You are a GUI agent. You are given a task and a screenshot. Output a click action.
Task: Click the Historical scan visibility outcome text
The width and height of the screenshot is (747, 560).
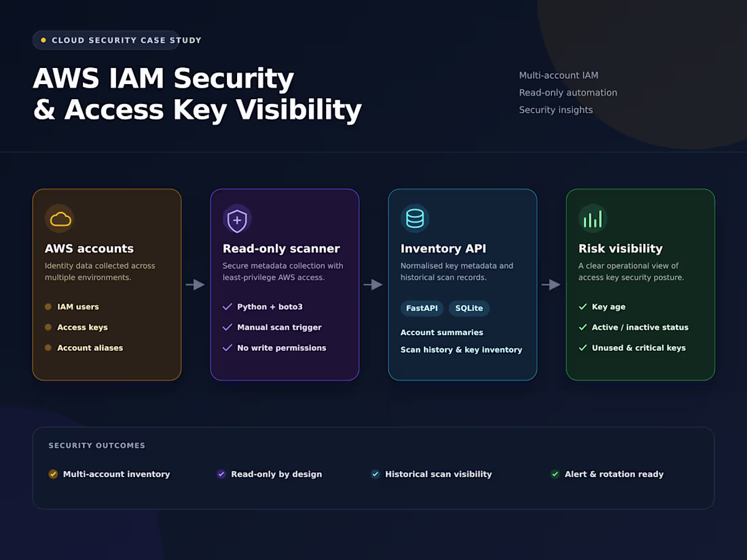tap(438, 474)
